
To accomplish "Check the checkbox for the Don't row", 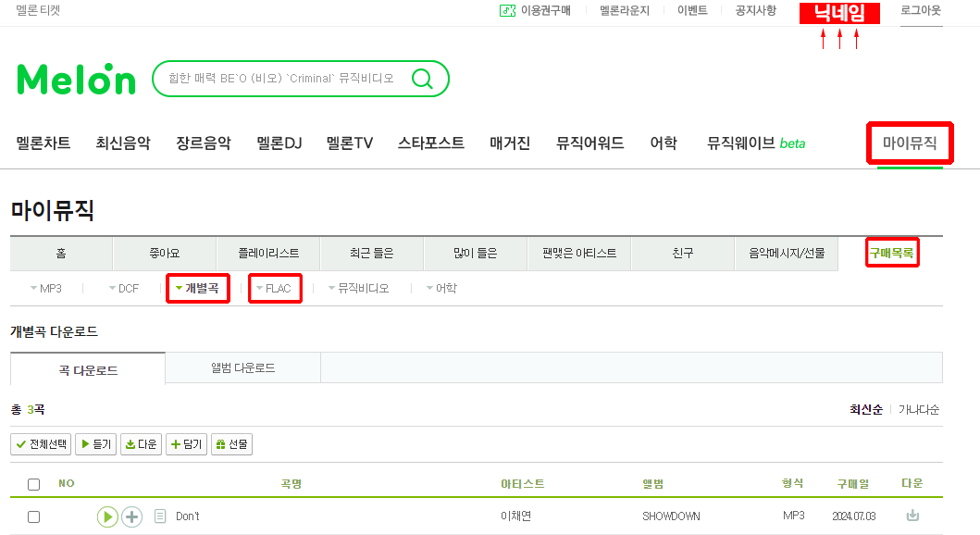I will coord(33,516).
